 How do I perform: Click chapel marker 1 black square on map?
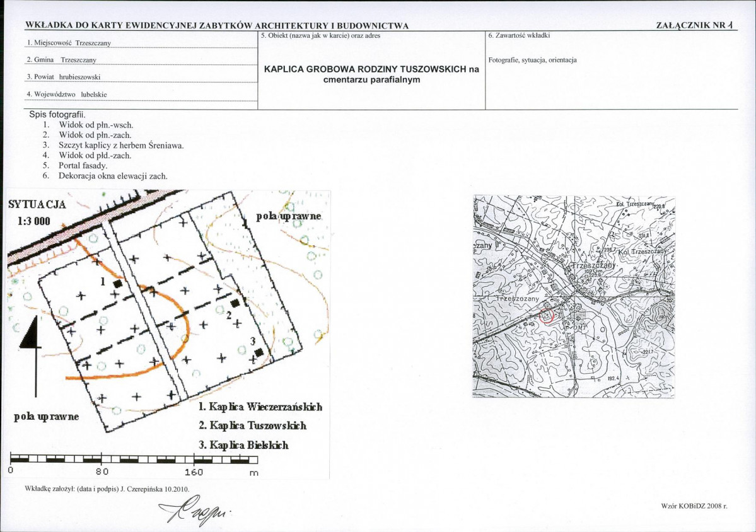coord(117,284)
